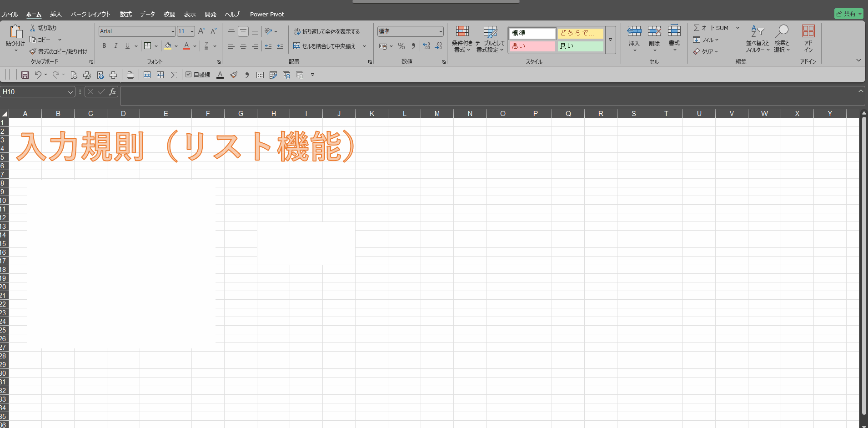
Task: Toggle Italic formatting
Action: pos(115,46)
